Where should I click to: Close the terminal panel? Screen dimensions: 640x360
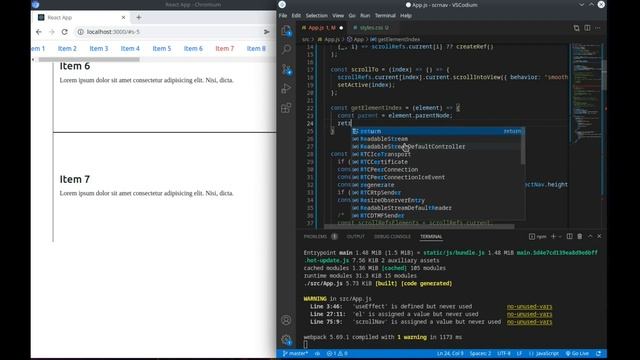click(600, 236)
